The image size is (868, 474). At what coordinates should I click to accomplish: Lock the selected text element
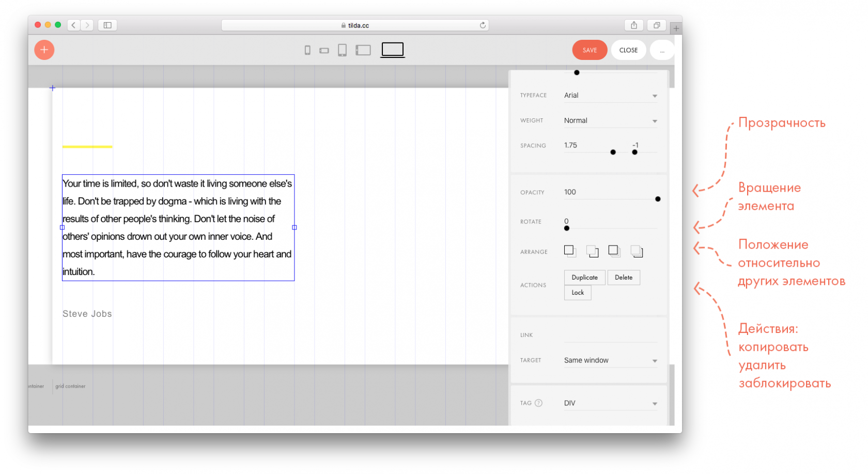[578, 293]
